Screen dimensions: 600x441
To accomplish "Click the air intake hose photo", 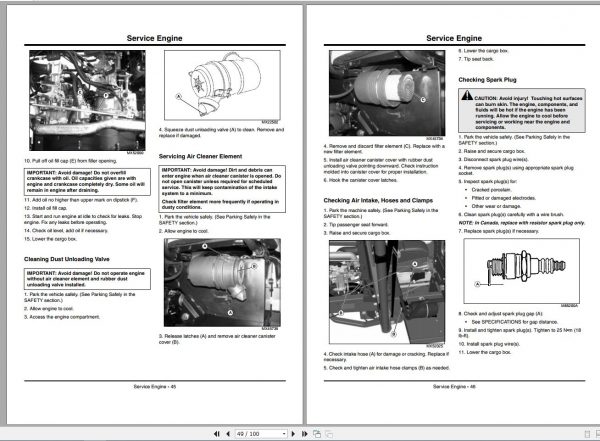I will [387, 292].
